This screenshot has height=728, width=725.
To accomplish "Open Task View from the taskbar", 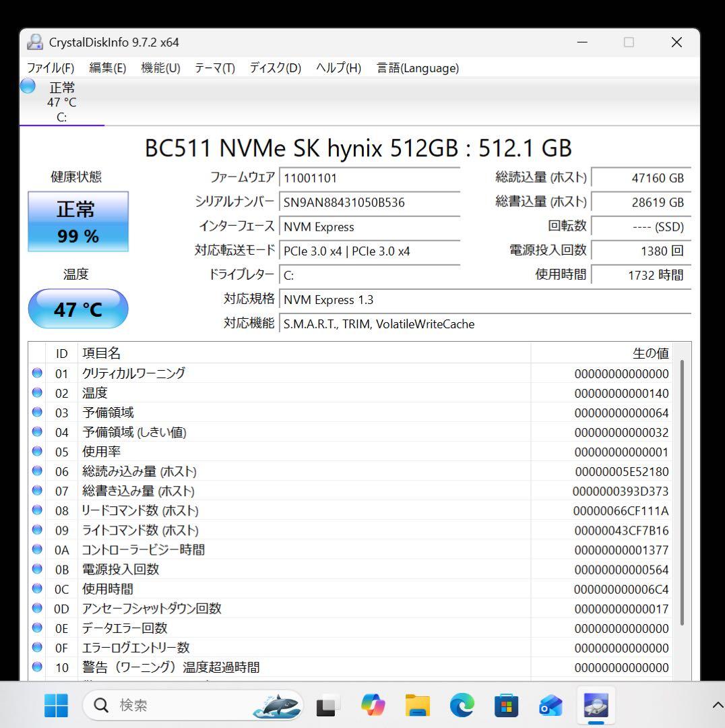I will [328, 706].
